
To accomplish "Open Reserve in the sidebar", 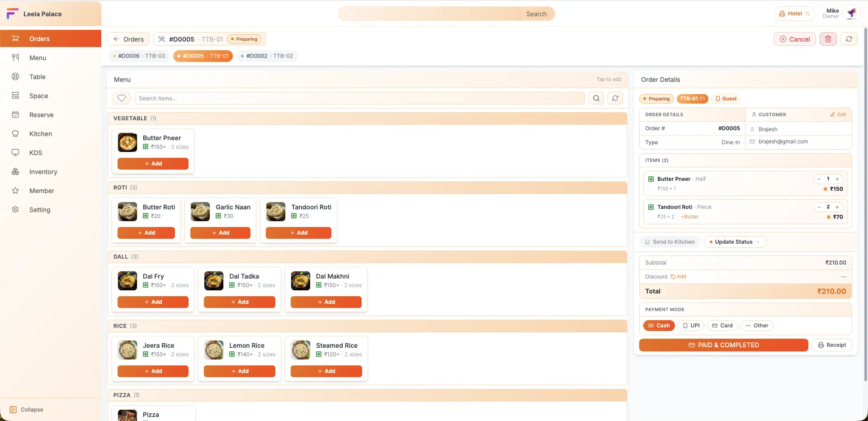I will point(51,114).
